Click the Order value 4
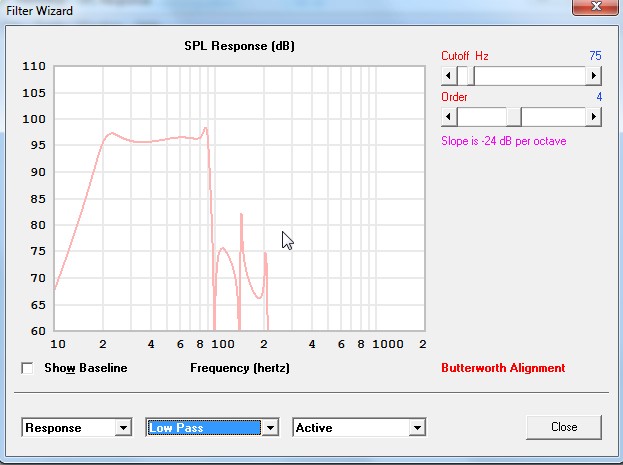Image resolution: width=623 pixels, height=465 pixels. [599, 97]
